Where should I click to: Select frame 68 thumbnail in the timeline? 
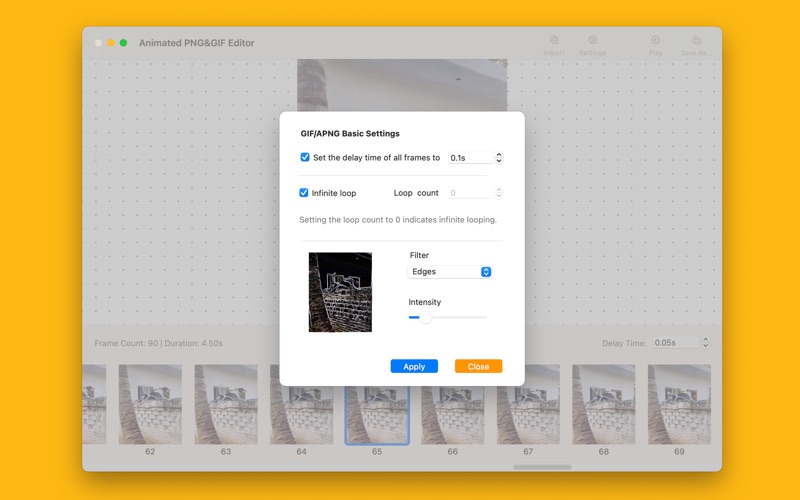(x=604, y=404)
